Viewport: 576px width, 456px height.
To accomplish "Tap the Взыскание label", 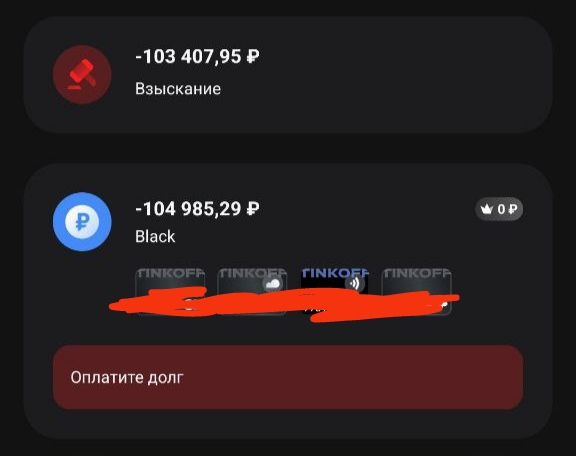I will [x=178, y=89].
